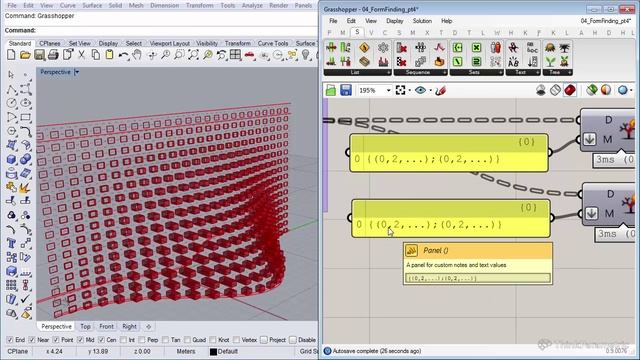This screenshot has height=360, width=640.
Task: Switch to the Top viewport tab
Action: (85, 327)
